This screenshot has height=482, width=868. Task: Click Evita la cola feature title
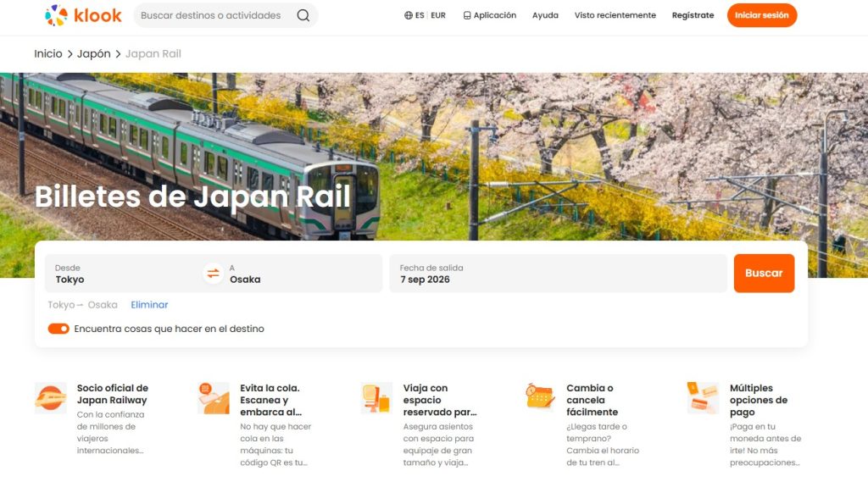270,400
